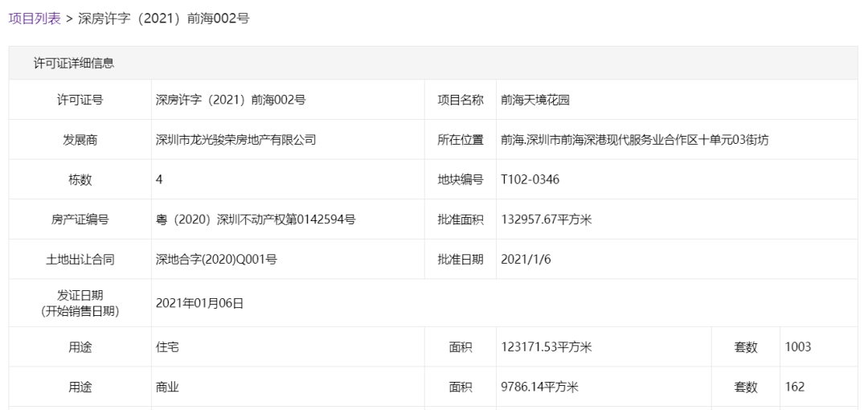Viewport: 868px width, 410px height.
Task: Click 套数 label beside 162
Action: coord(746,387)
